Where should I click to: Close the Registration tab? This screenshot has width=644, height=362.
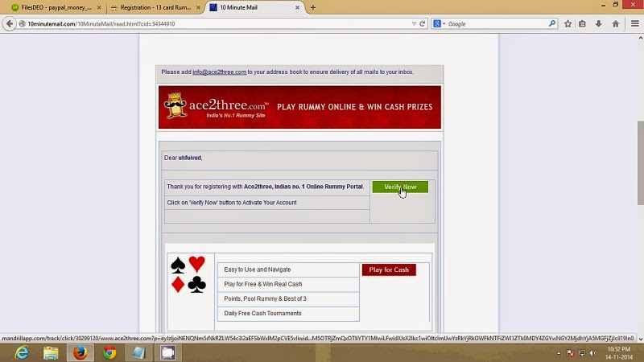198,7
